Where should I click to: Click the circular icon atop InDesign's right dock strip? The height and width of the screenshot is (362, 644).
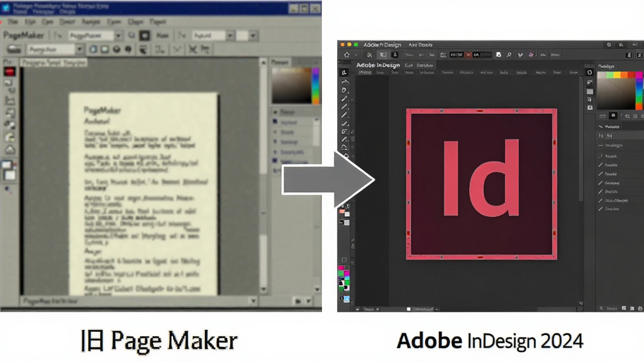pyautogui.click(x=589, y=72)
